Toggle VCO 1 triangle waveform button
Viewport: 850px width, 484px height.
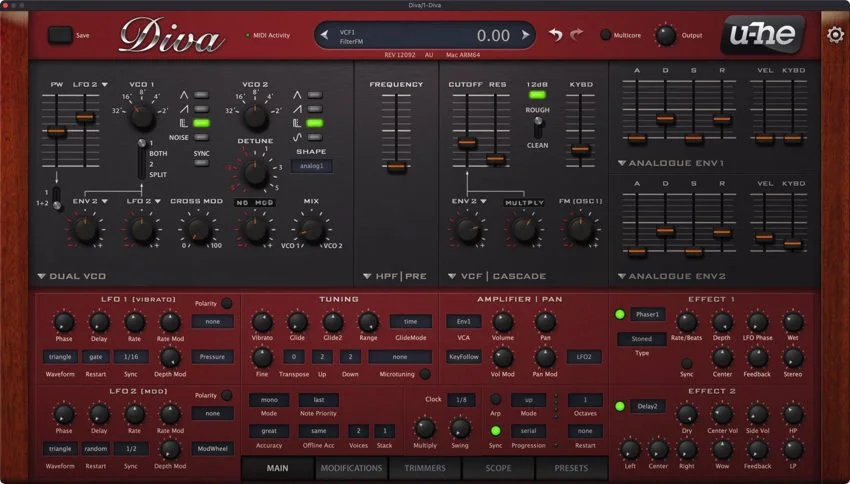tap(201, 95)
